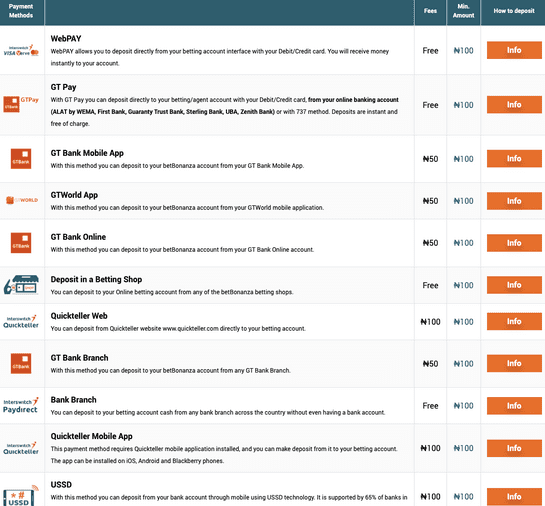Click the Free fee for WebPAY

click(x=430, y=51)
